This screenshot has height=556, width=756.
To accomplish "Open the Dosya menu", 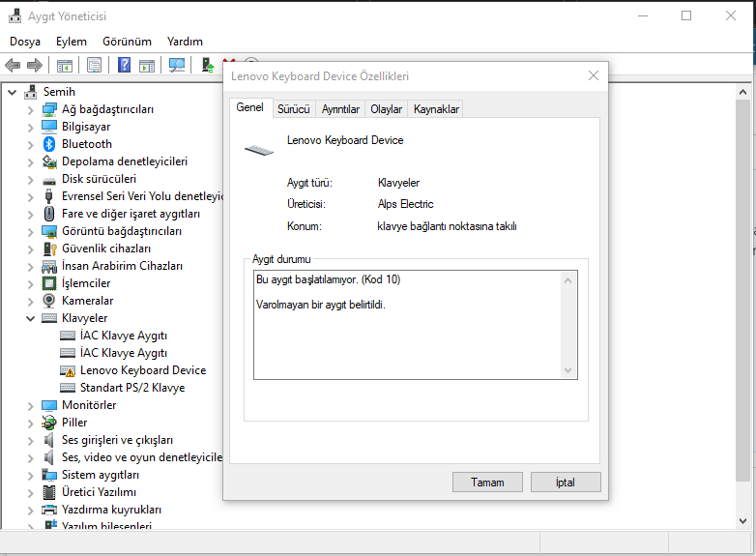I will pos(25,42).
